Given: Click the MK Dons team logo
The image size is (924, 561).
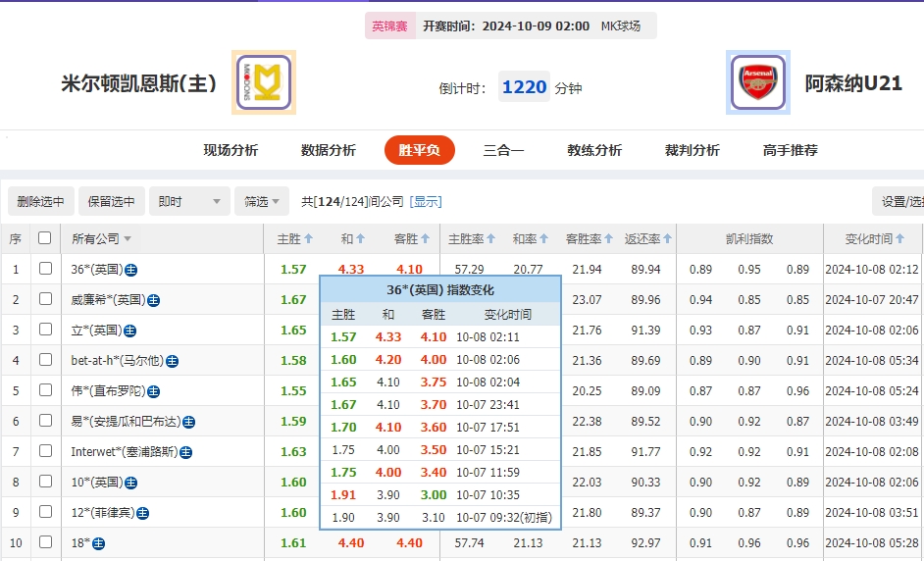Looking at the screenshot, I should [264, 83].
